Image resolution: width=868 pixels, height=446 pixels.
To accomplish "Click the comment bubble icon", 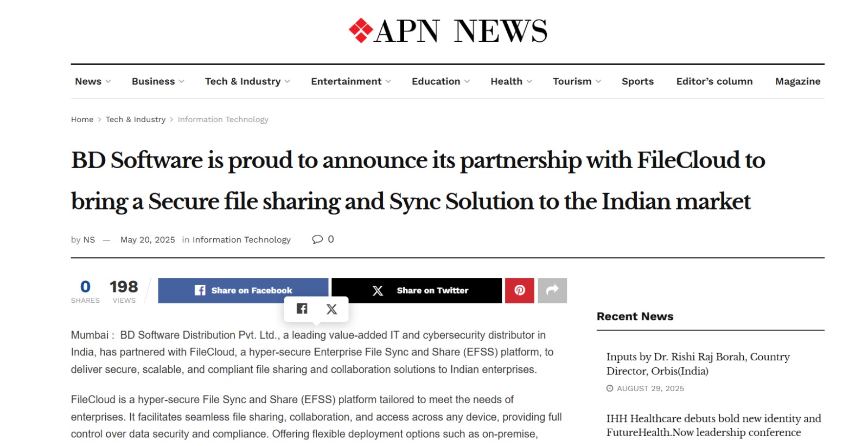I will (x=317, y=239).
